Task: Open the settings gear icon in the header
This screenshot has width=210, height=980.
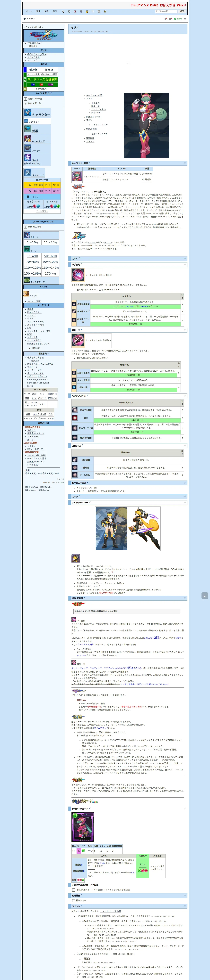Action: point(185,19)
